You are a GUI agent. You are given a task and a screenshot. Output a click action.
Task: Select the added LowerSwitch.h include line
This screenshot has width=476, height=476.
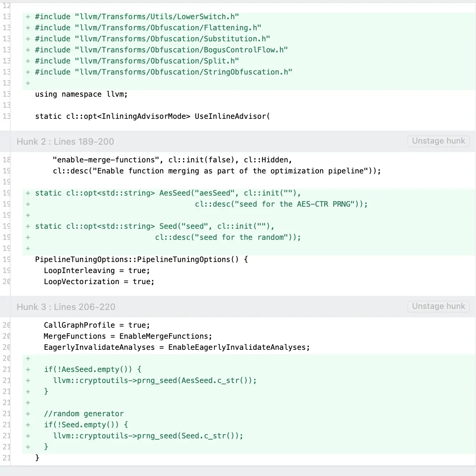click(x=137, y=17)
